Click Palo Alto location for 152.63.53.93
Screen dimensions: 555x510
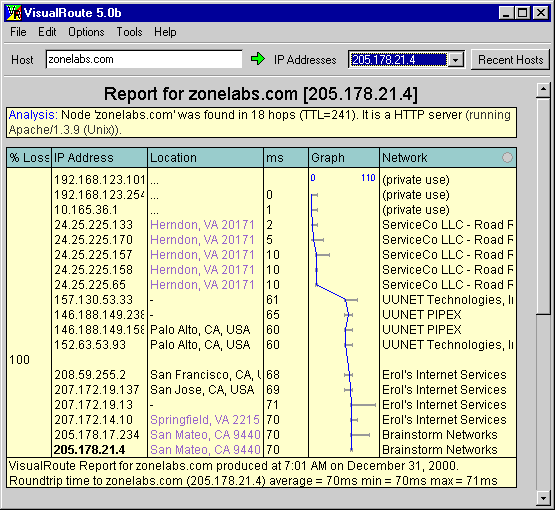coord(200,345)
